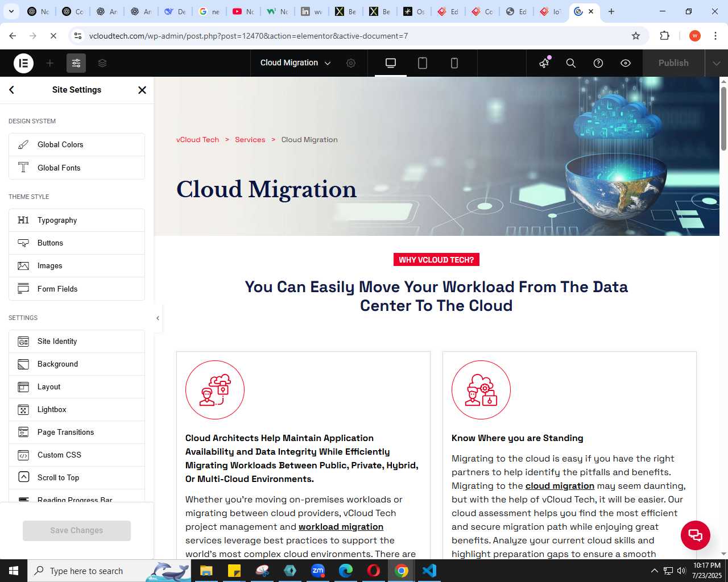
Task: Open Images theme style
Action: [x=77, y=266]
